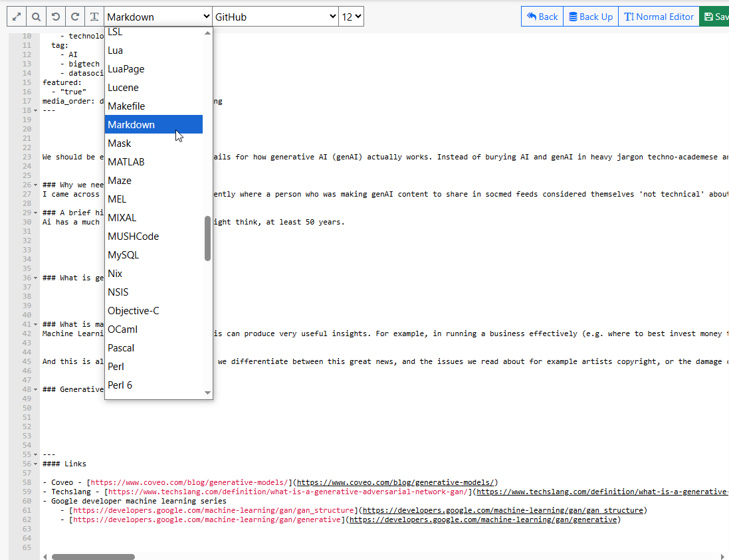The image size is (729, 560).
Task: Choose MySQL language option
Action: tap(154, 254)
